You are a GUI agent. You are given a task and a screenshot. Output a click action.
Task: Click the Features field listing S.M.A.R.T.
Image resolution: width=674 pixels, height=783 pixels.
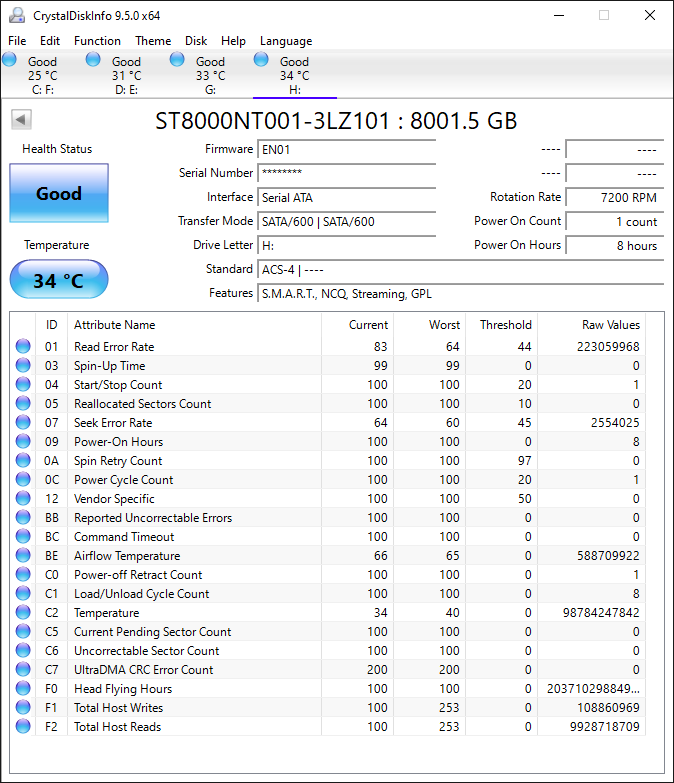click(461, 293)
